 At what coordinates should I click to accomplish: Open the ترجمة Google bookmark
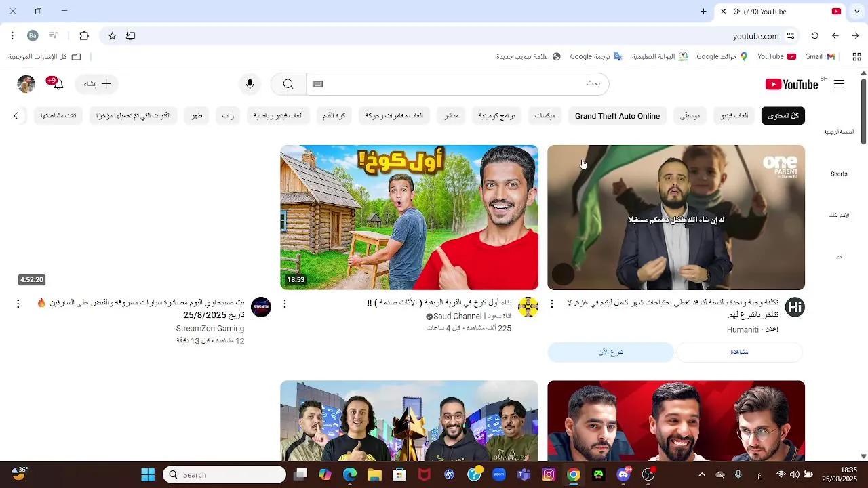click(596, 56)
